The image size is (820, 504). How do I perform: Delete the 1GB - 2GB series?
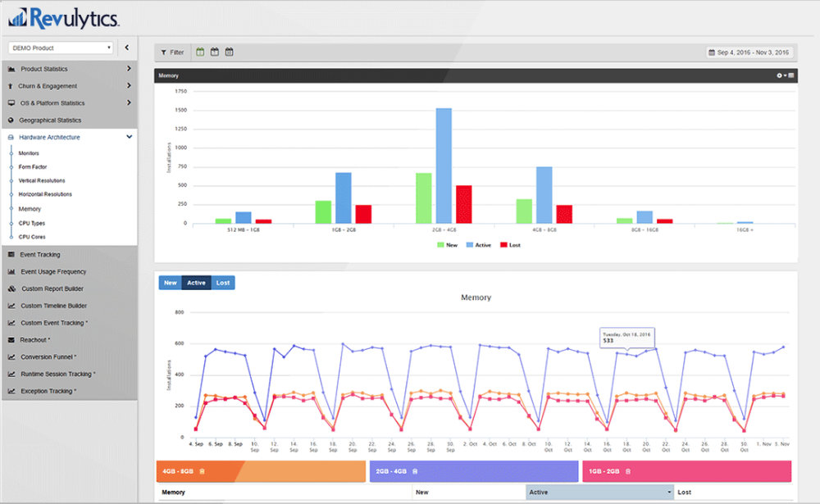[628, 471]
